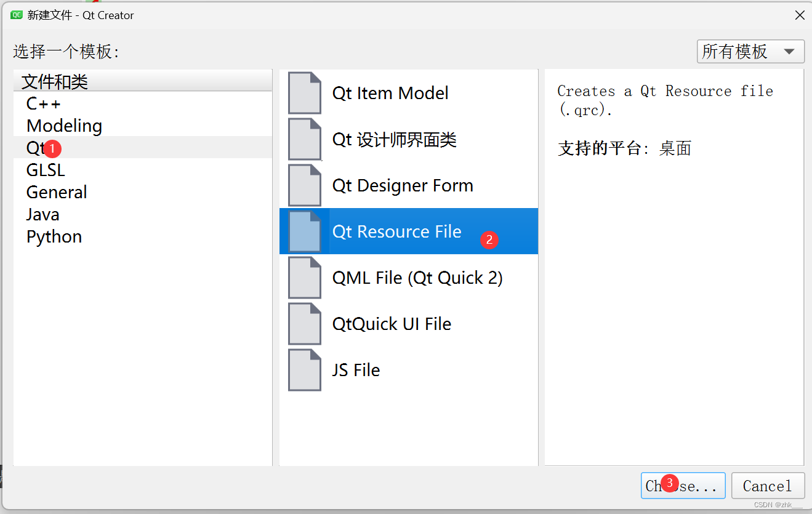
Task: Click the Choose... button
Action: (683, 486)
